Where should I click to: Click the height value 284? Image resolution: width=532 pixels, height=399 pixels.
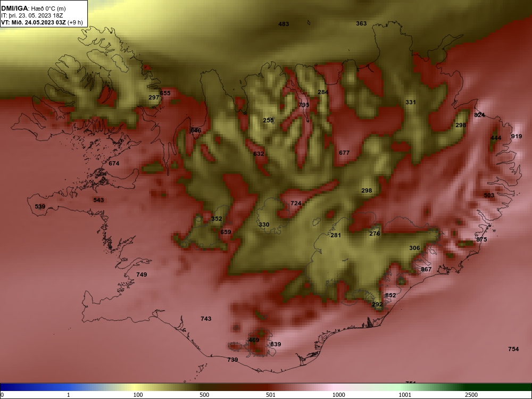[x=323, y=92]
